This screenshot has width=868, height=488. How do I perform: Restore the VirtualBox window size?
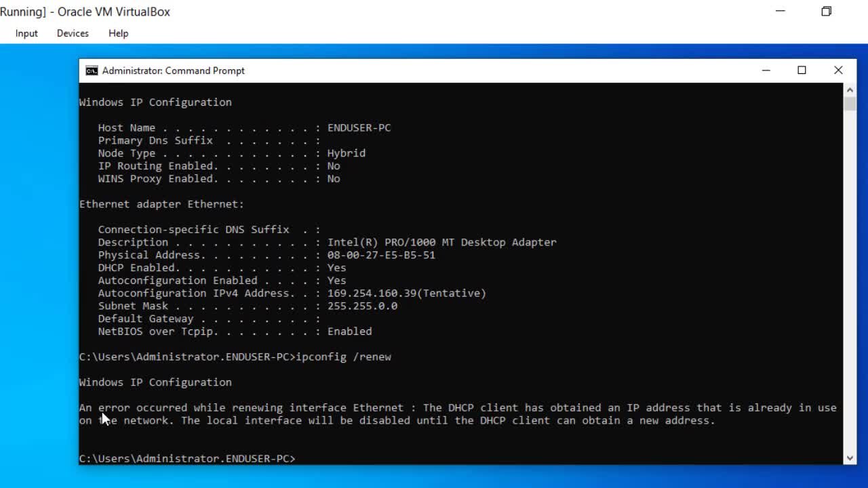(826, 12)
